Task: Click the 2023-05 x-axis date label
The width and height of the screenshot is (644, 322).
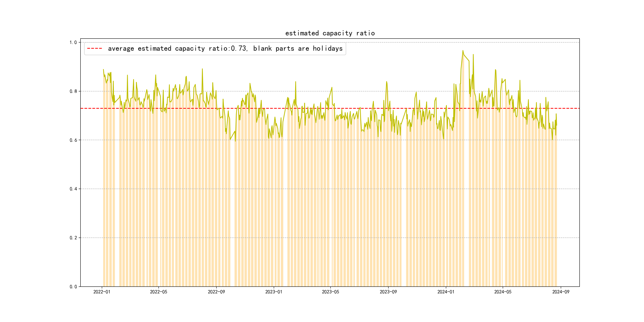Action: pos(330,292)
